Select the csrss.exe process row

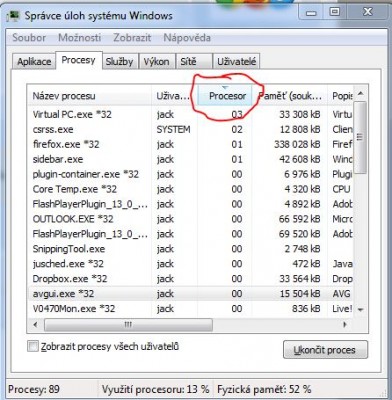point(190,129)
